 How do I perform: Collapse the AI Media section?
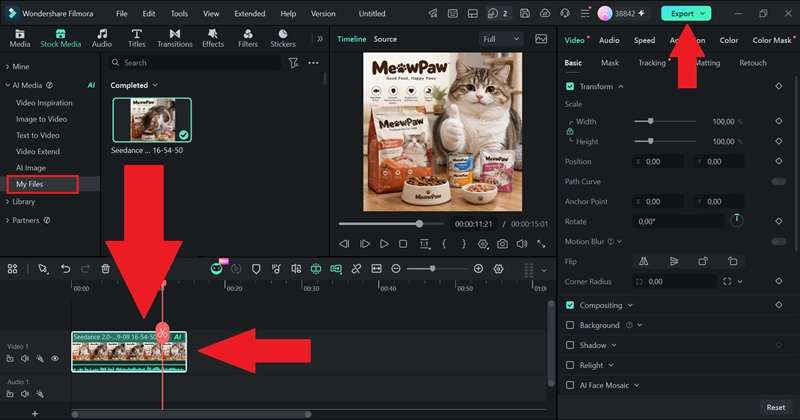click(x=8, y=85)
